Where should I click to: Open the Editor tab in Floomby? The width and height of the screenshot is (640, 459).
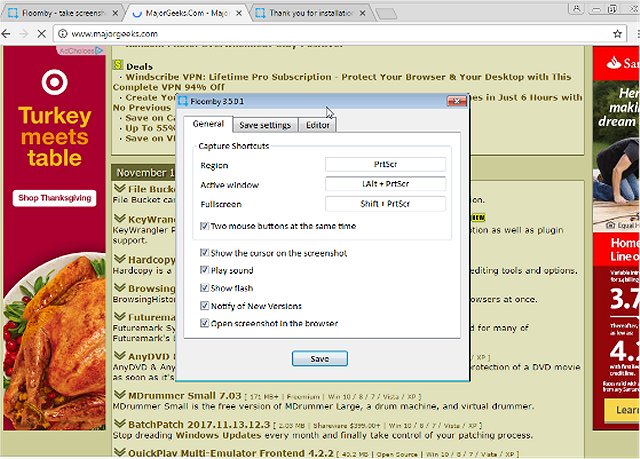[318, 125]
